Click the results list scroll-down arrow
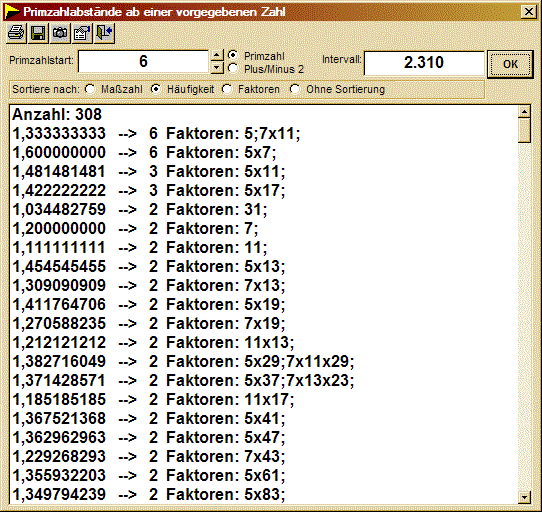This screenshot has width=542, height=512. click(524, 497)
